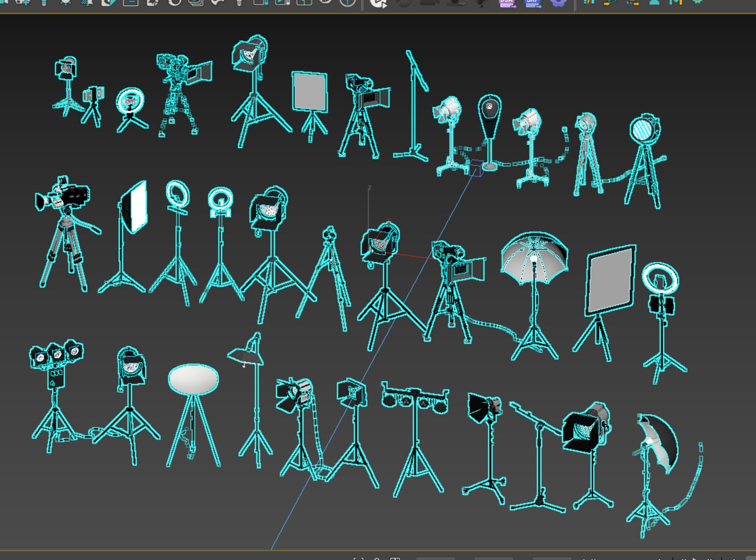Viewport: 756px width, 560px height.
Task: Select the small gray square panel on tripod
Action: point(310,106)
